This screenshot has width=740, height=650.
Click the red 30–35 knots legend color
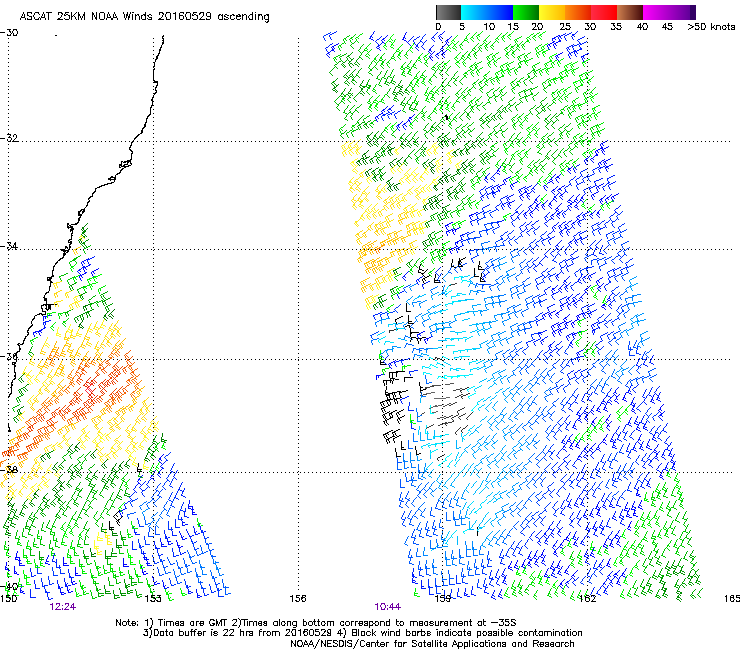[604, 12]
